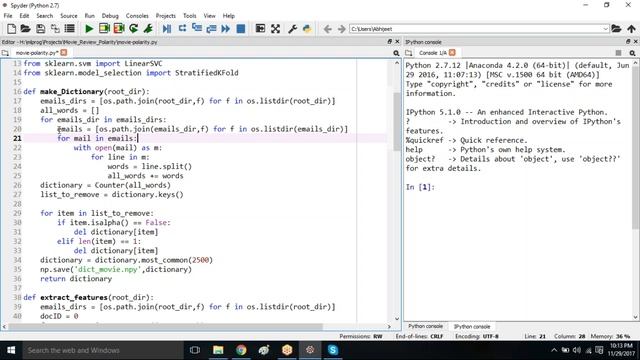
Task: Start debugging the file
Action: pos(167,29)
